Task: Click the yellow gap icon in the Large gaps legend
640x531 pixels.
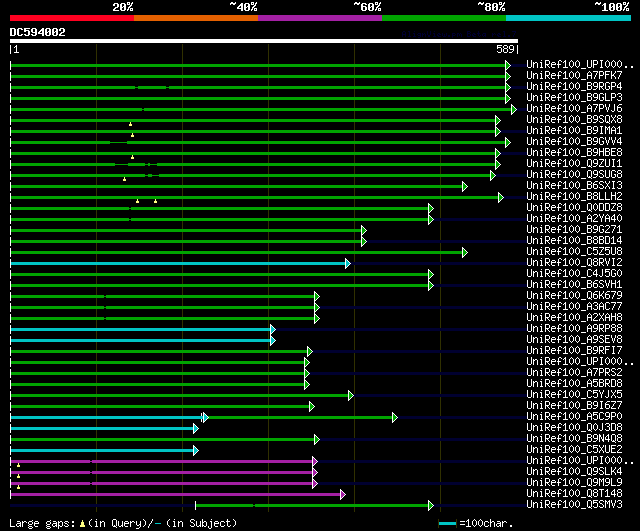Action: (x=82, y=523)
